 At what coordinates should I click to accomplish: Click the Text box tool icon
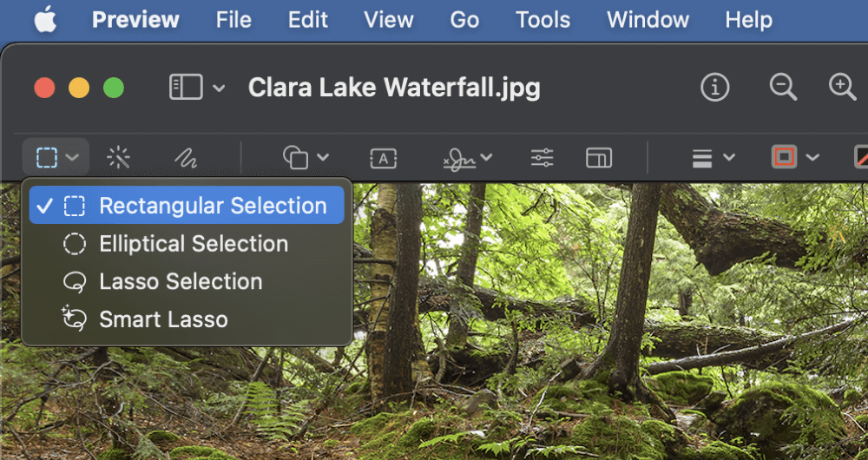coord(383,158)
